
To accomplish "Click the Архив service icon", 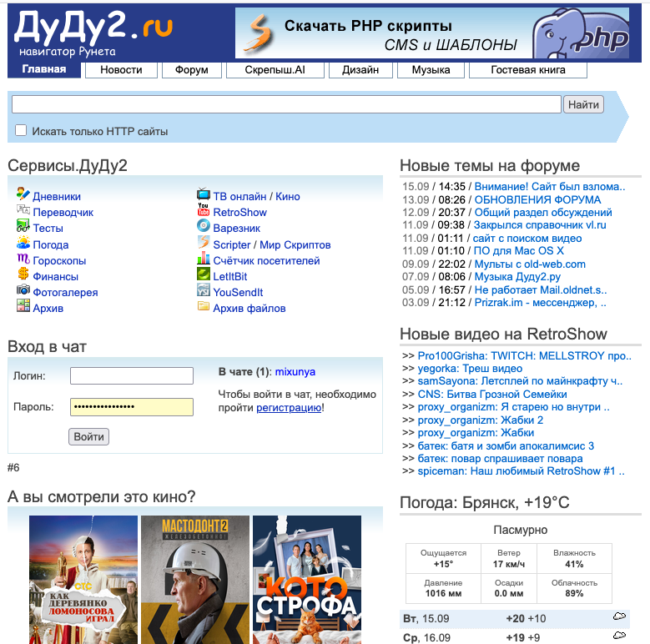I will [x=23, y=305].
